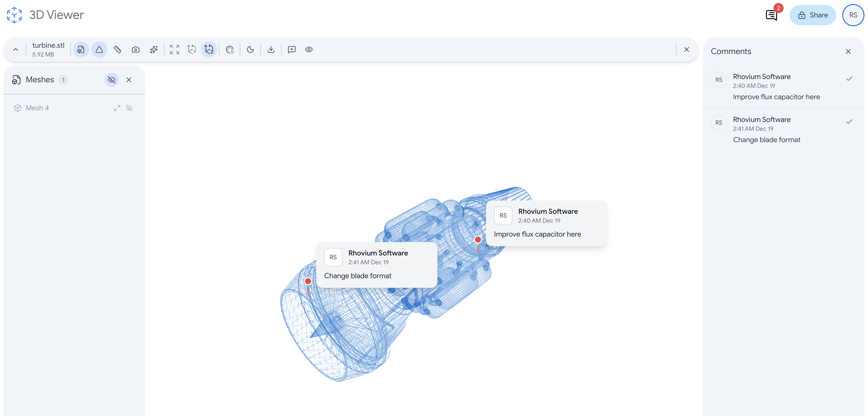Hide all meshes in the Meshes panel

pyautogui.click(x=112, y=80)
